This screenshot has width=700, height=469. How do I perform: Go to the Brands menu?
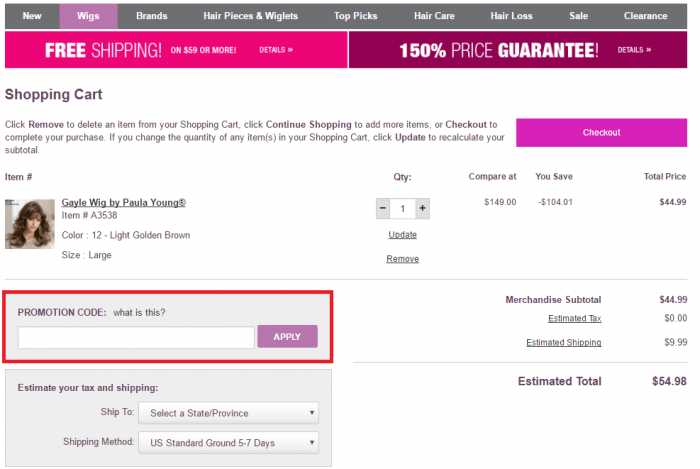[x=152, y=16]
